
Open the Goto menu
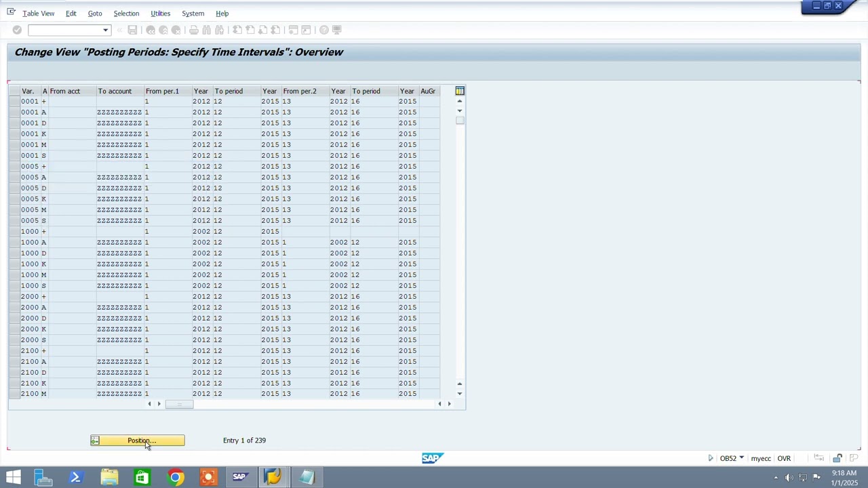[x=95, y=14]
